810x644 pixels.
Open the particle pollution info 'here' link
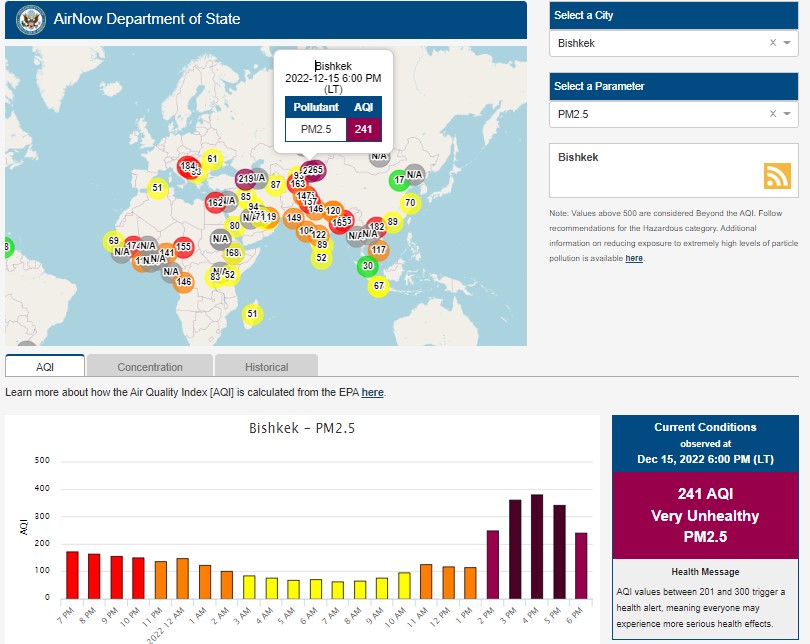point(634,258)
